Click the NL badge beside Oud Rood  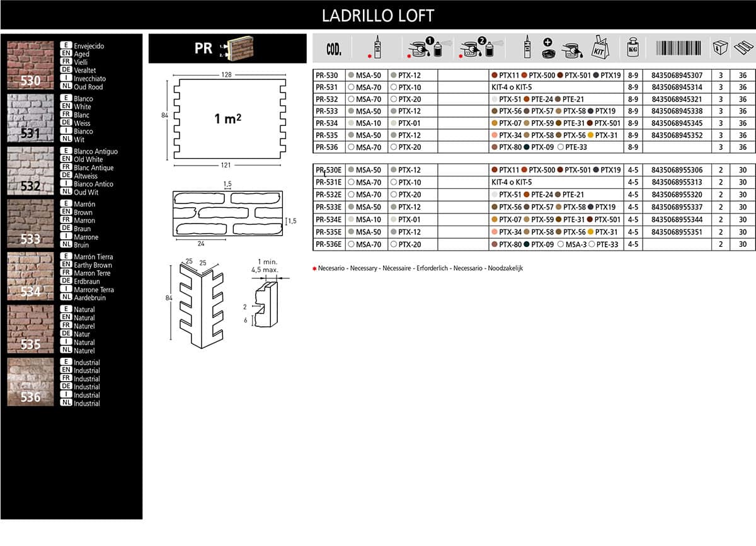pos(65,86)
